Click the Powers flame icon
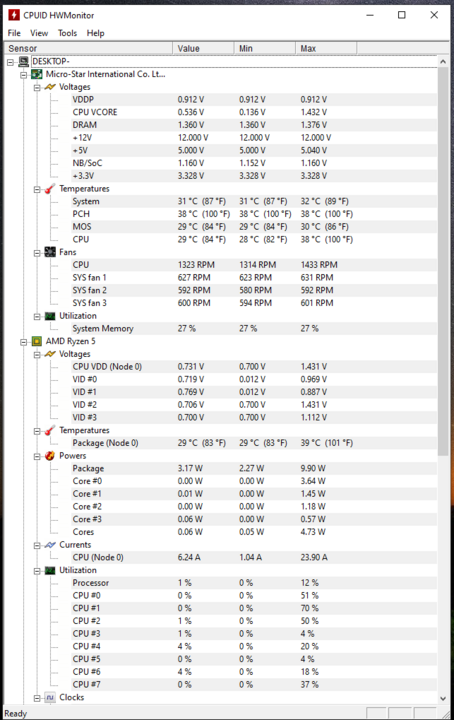Viewport: 454px width, 720px height. [x=50, y=456]
